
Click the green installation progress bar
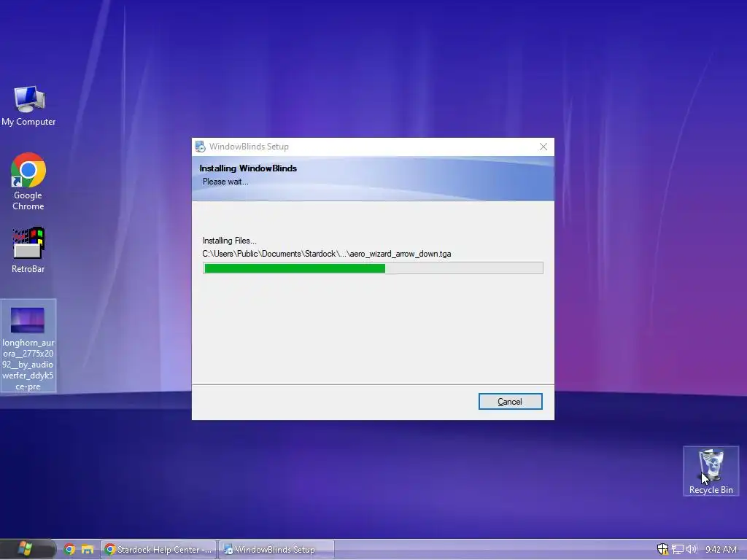coord(373,268)
